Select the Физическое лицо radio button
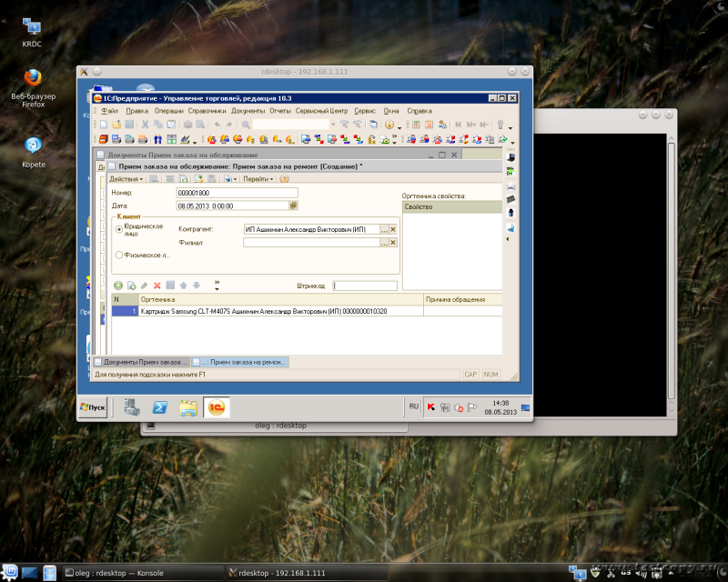This screenshot has height=582, width=728. (x=118, y=256)
